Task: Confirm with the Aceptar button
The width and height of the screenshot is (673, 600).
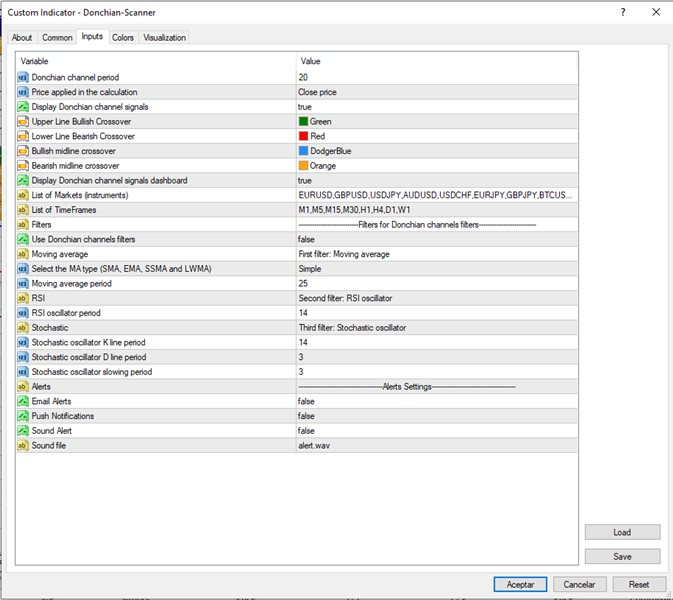Action: 520,585
